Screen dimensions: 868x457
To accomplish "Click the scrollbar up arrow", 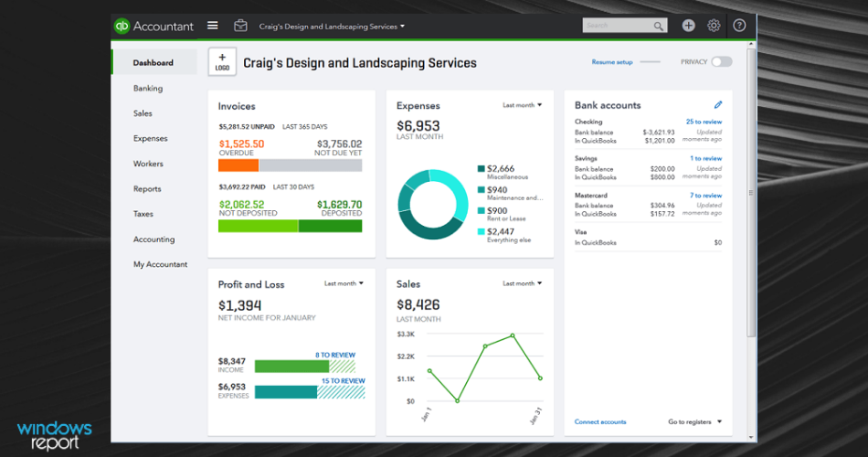I will (x=751, y=44).
